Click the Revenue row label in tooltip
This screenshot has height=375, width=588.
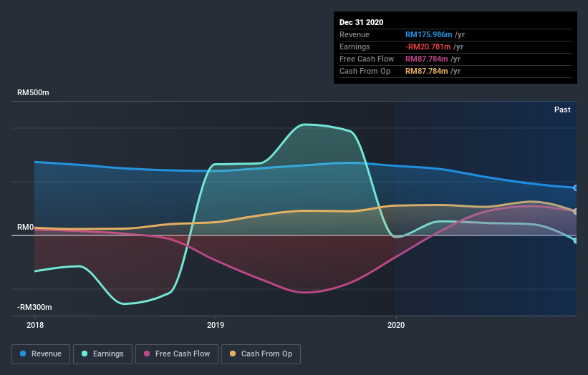(x=355, y=34)
